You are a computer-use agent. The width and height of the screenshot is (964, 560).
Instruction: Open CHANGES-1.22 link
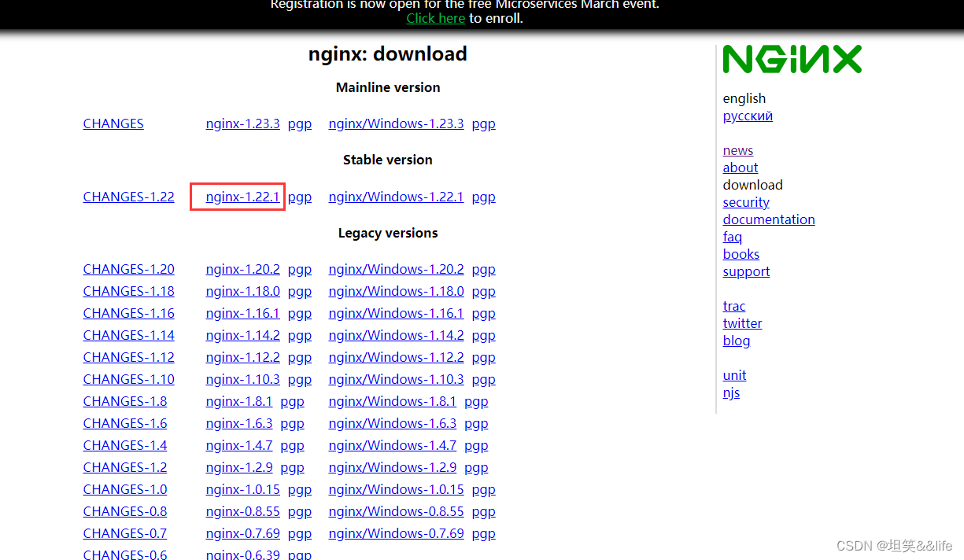129,197
